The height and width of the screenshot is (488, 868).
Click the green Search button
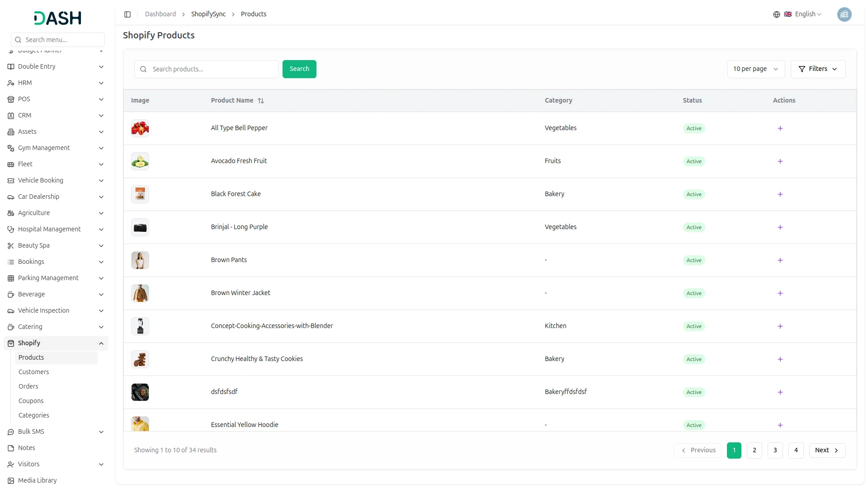pyautogui.click(x=299, y=69)
